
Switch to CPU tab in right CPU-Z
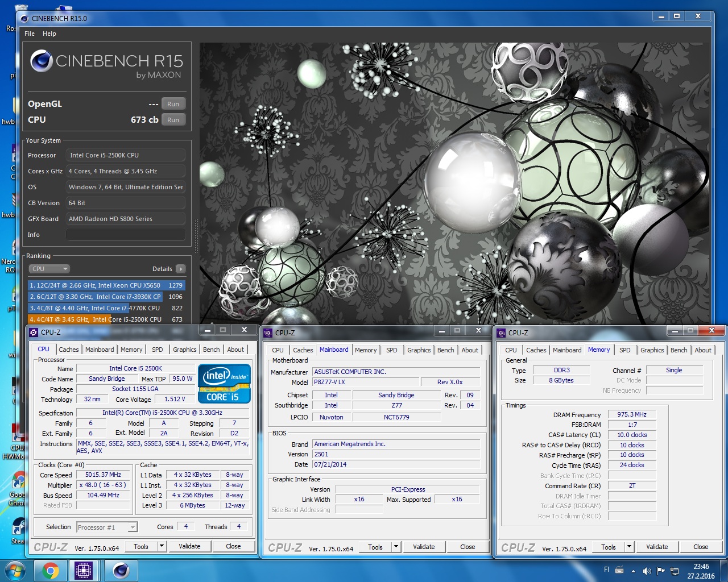click(511, 350)
